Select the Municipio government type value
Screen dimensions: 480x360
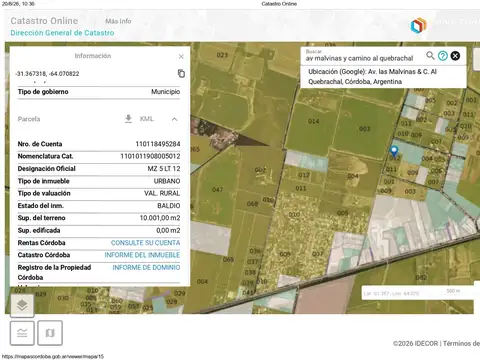click(166, 92)
